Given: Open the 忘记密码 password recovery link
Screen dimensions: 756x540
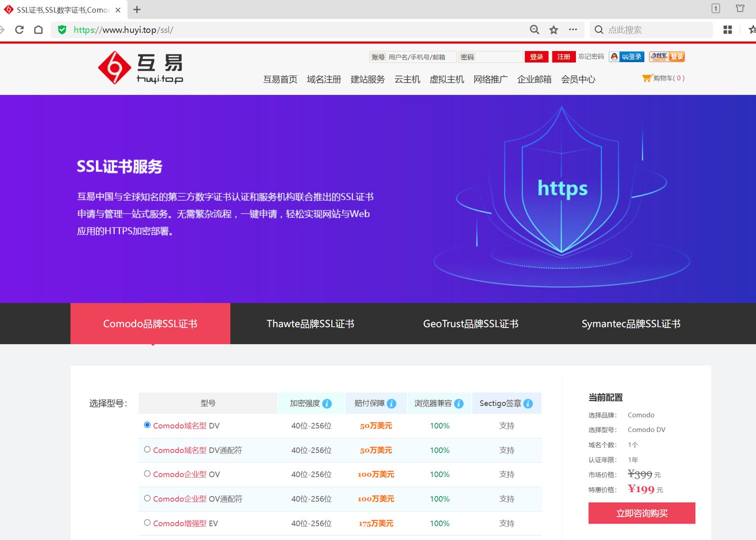Looking at the screenshot, I should pos(591,56).
